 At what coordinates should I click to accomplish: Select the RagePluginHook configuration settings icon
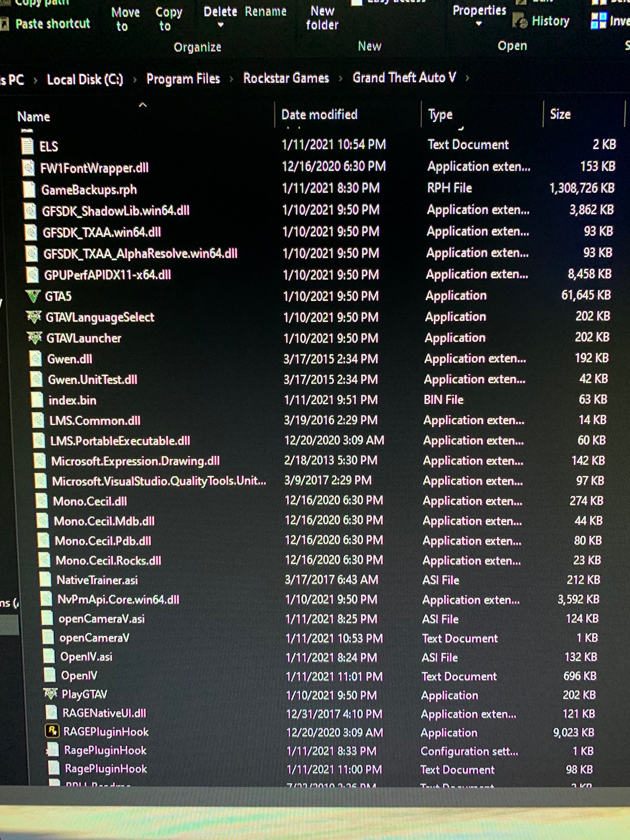(x=52, y=750)
